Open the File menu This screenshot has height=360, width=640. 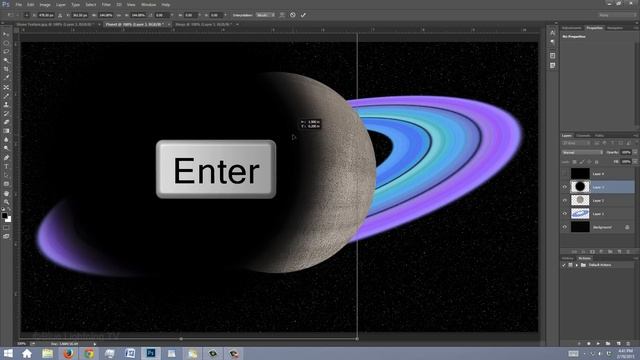pos(18,4)
